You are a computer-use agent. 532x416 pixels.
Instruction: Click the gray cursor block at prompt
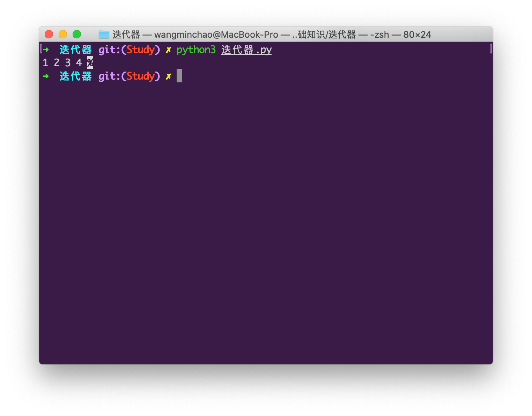point(179,76)
